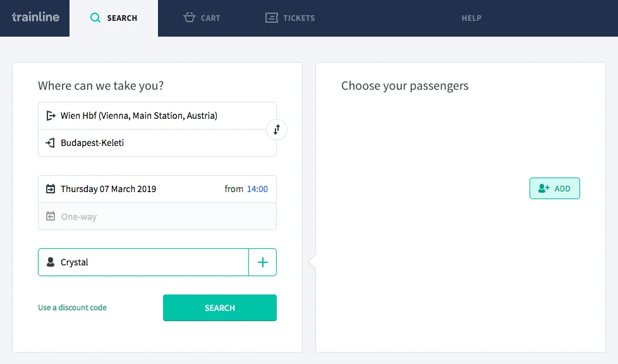Image resolution: width=618 pixels, height=364 pixels.
Task: Click the arrival station icon
Action: (51, 143)
